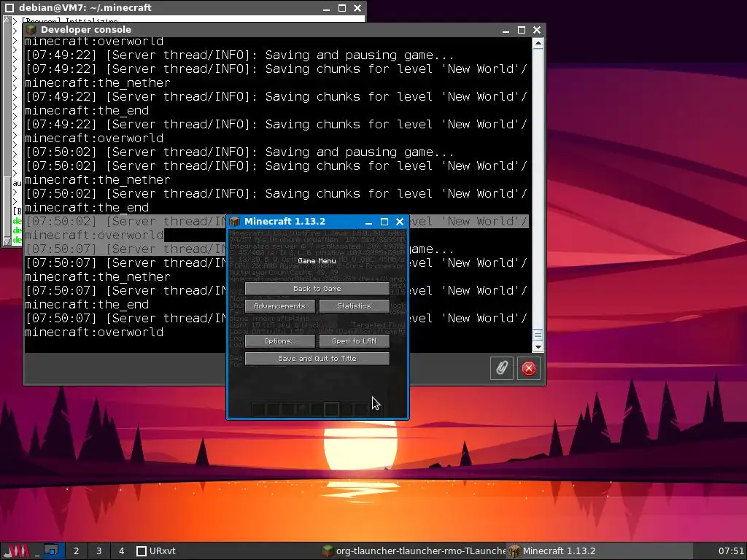
Task: Click the terminal title 'debian@VM7: ~/.minecraft'
Action: pos(85,7)
